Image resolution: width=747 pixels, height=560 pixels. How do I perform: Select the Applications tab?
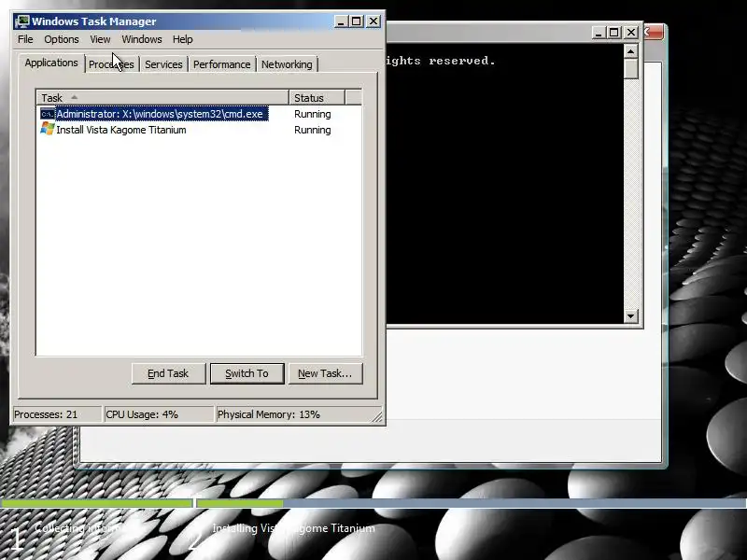point(51,63)
